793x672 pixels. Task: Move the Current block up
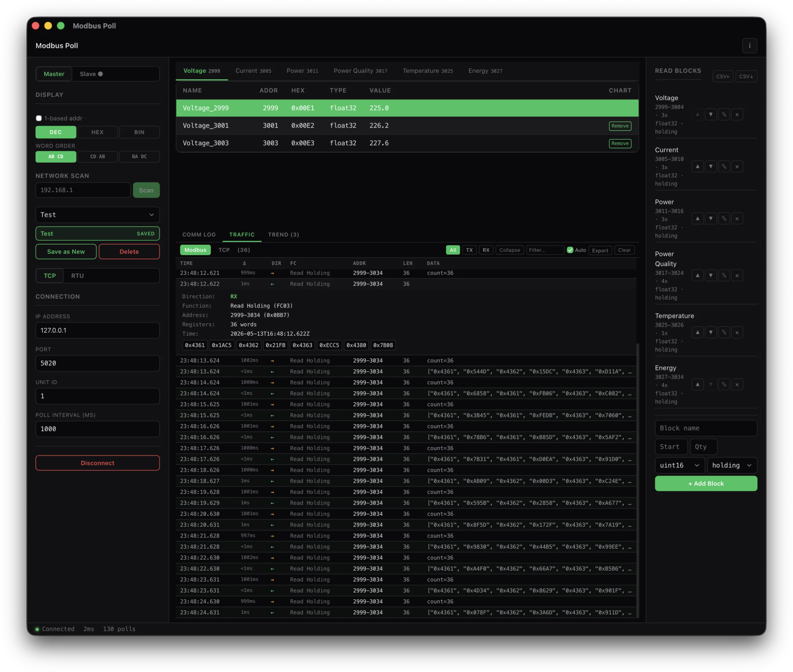pyautogui.click(x=697, y=166)
